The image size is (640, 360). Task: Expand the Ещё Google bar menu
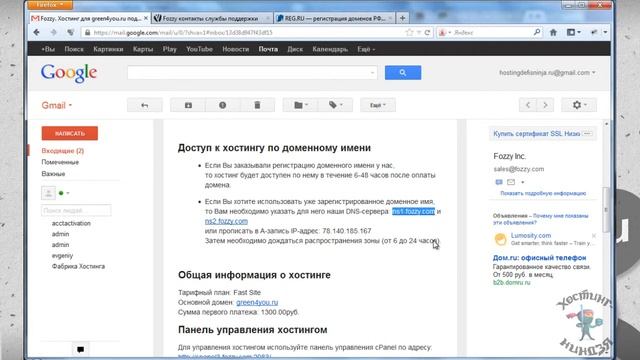366,49
